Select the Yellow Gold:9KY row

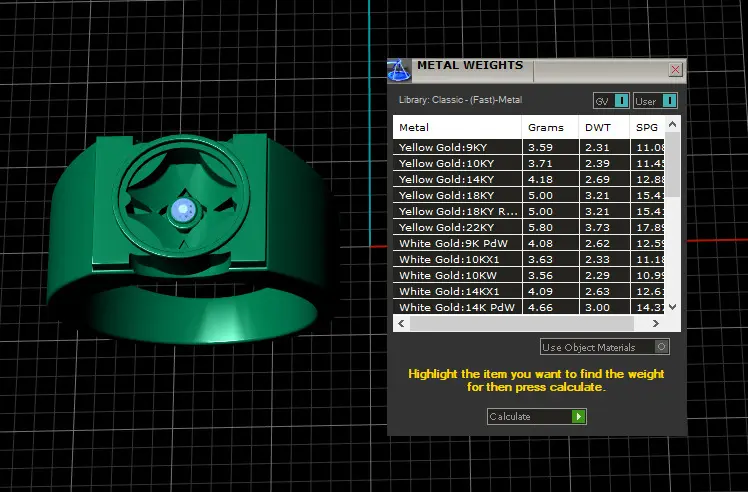(x=529, y=147)
